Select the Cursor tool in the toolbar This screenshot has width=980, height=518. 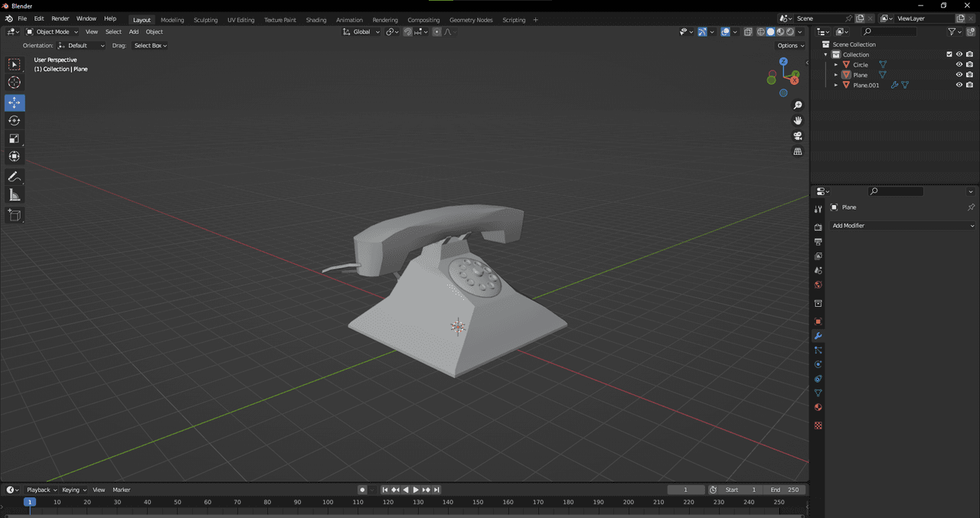15,83
